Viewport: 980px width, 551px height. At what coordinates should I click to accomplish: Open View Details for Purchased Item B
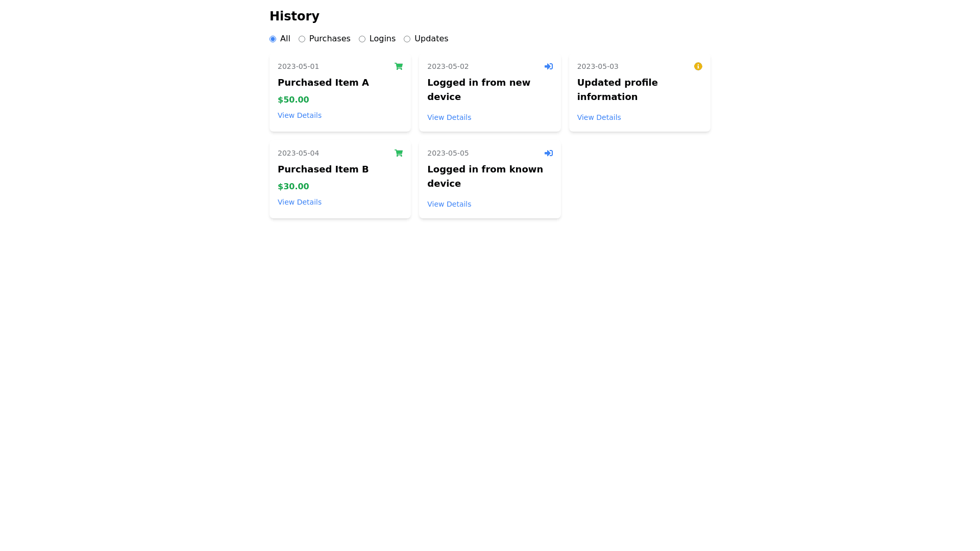click(300, 202)
